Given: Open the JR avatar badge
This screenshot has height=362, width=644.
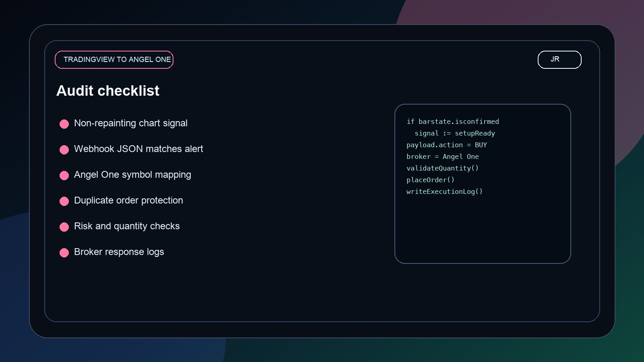Looking at the screenshot, I should click(559, 59).
